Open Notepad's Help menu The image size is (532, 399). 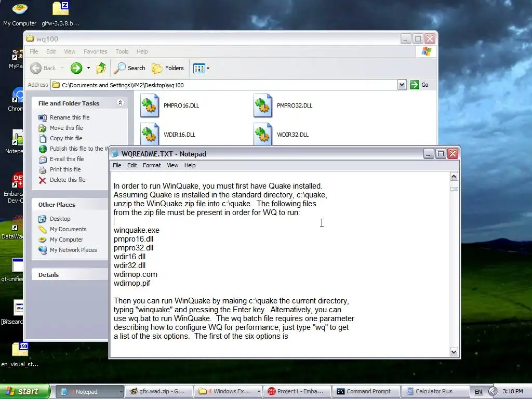coord(190,165)
